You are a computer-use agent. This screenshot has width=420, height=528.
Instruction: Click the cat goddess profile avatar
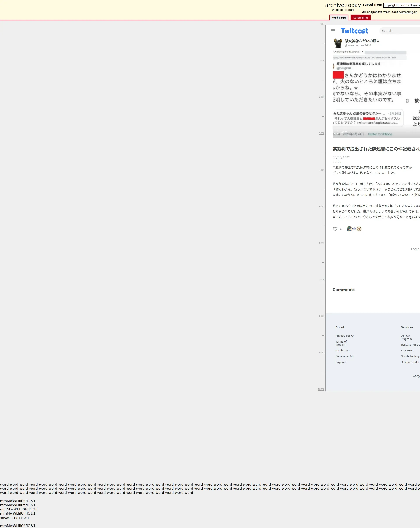click(x=338, y=43)
